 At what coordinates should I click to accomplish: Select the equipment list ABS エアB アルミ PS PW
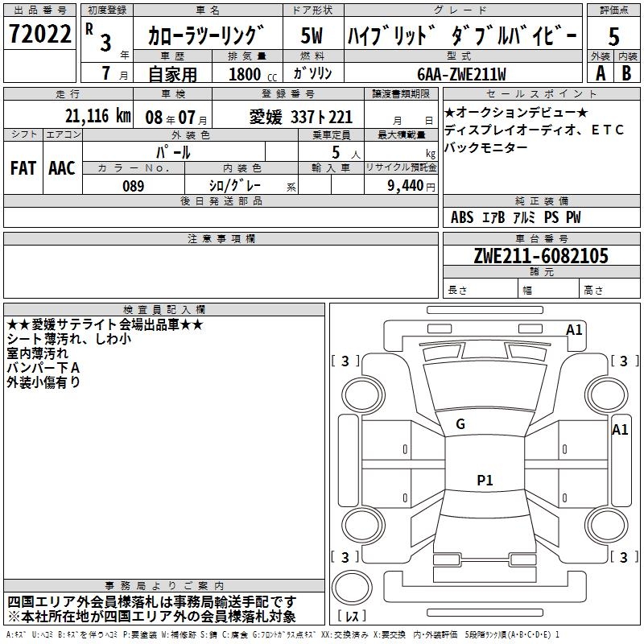coord(515,217)
